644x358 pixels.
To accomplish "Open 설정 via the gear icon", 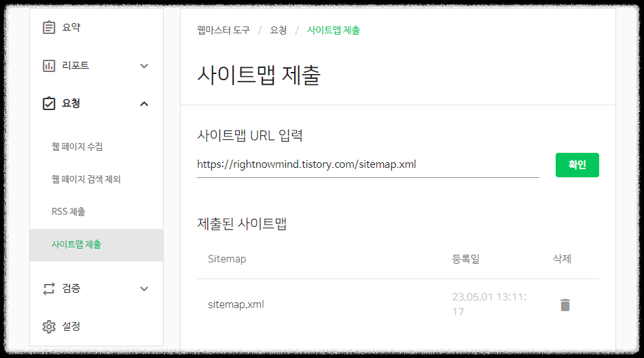I will click(x=49, y=326).
